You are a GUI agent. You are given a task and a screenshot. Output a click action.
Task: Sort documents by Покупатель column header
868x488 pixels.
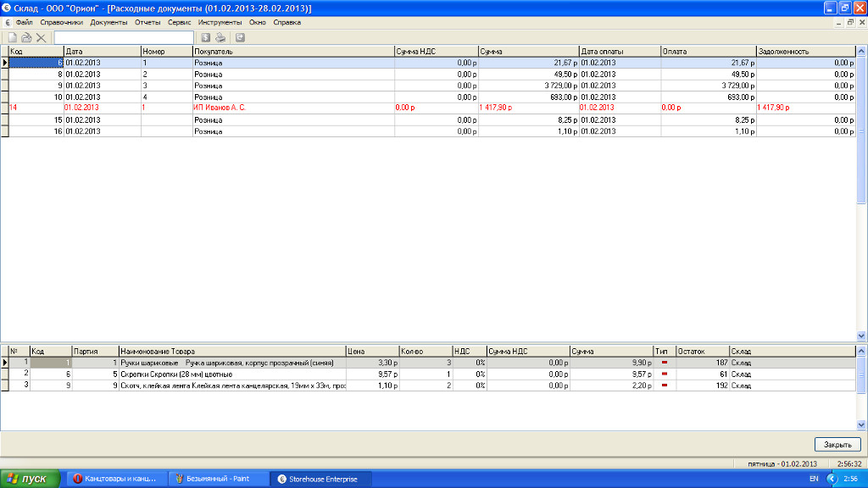pyautogui.click(x=292, y=51)
